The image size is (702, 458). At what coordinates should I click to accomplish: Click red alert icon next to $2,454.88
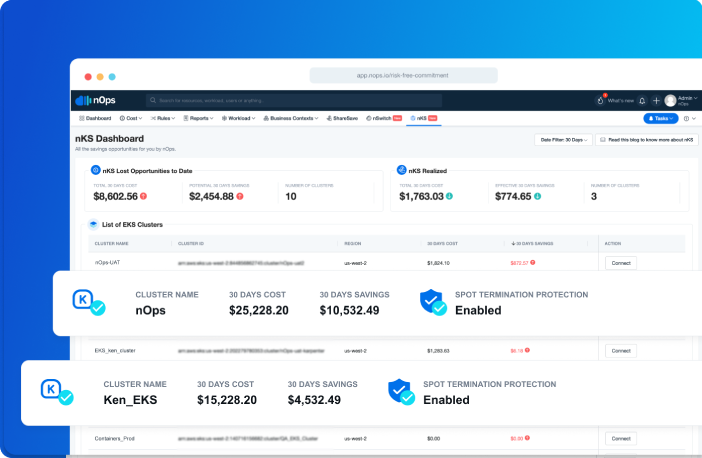point(240,196)
